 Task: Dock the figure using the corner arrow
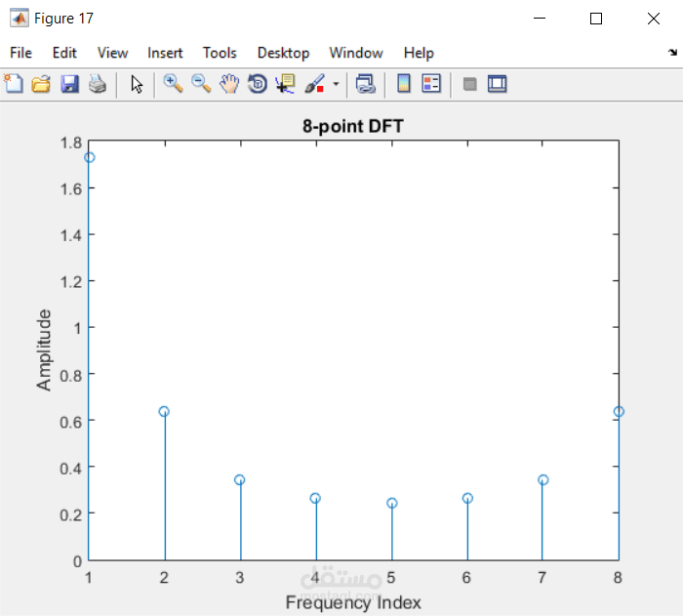point(672,53)
